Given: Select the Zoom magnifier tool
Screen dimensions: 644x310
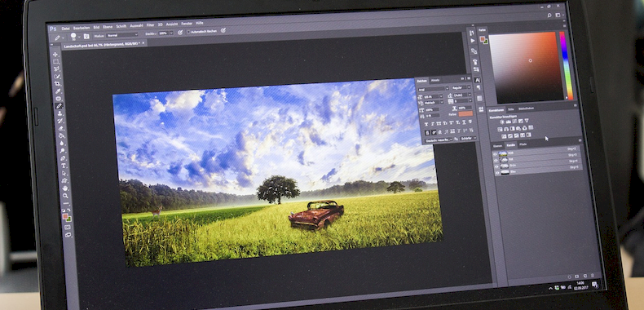Looking at the screenshot, I should 65,196.
